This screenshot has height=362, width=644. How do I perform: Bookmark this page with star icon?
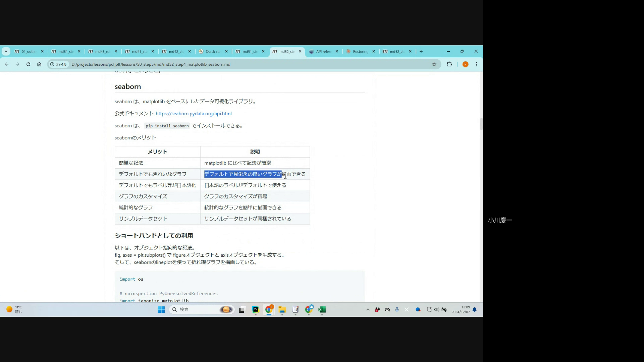(434, 64)
